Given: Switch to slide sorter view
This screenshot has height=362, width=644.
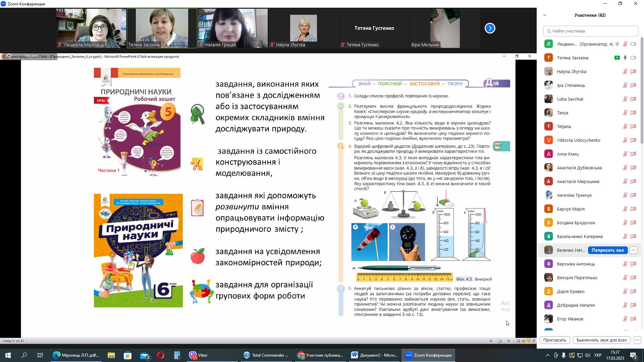Looking at the screenshot, I should (523, 341).
